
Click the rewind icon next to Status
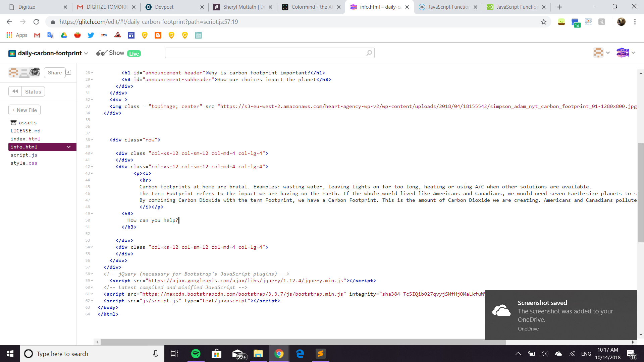(15, 92)
